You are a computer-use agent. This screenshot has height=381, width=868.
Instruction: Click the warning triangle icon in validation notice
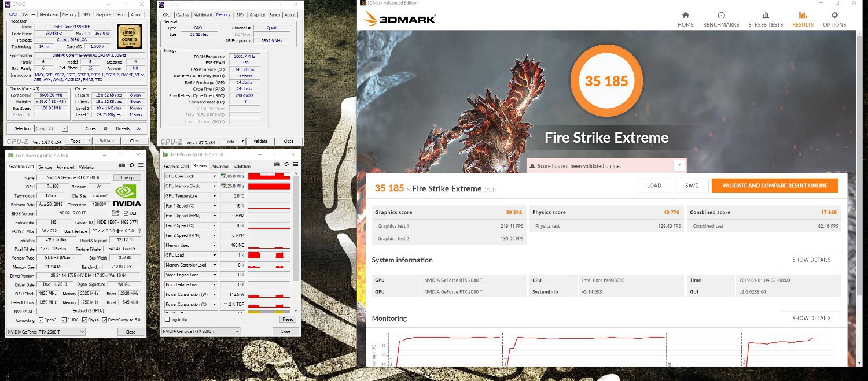point(532,166)
